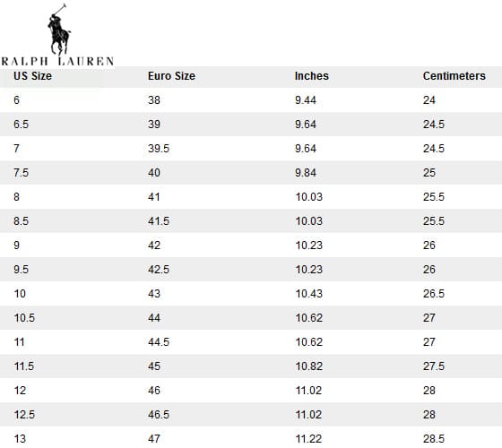Select the US Size column header
This screenshot has width=502, height=448.
(32, 76)
